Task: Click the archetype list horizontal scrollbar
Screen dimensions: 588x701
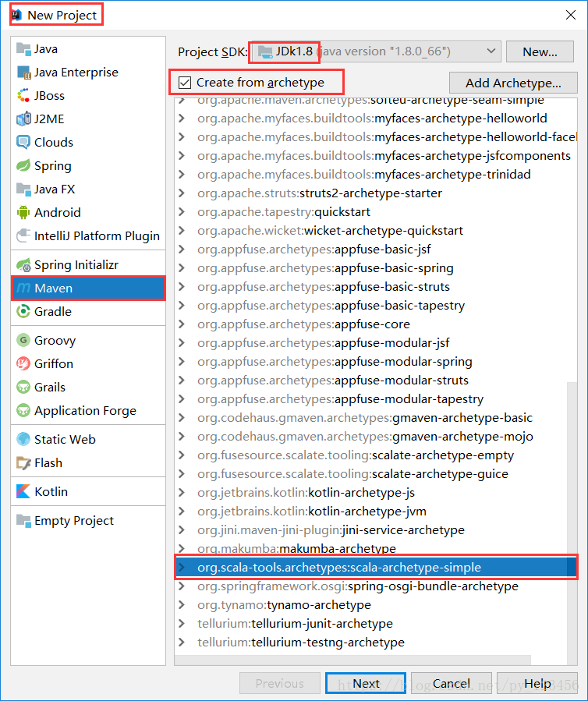Action: (x=352, y=660)
